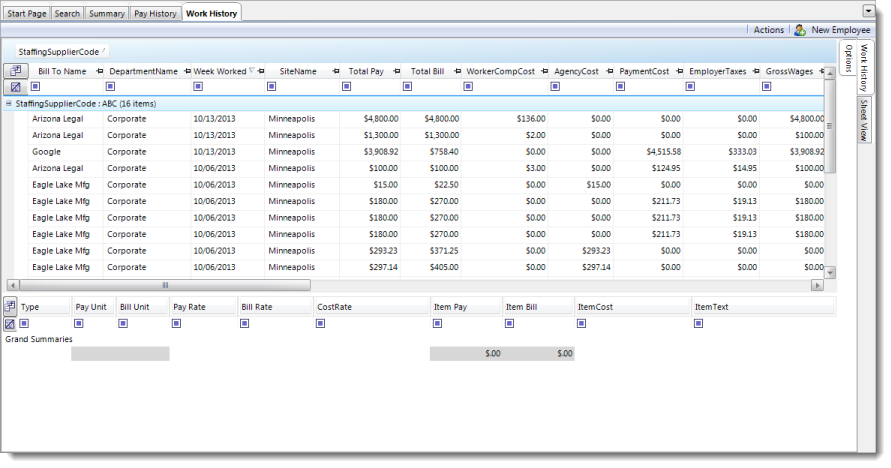This screenshot has height=468, width=891.
Task: Pin the Total Pay column
Action: pos(397,72)
